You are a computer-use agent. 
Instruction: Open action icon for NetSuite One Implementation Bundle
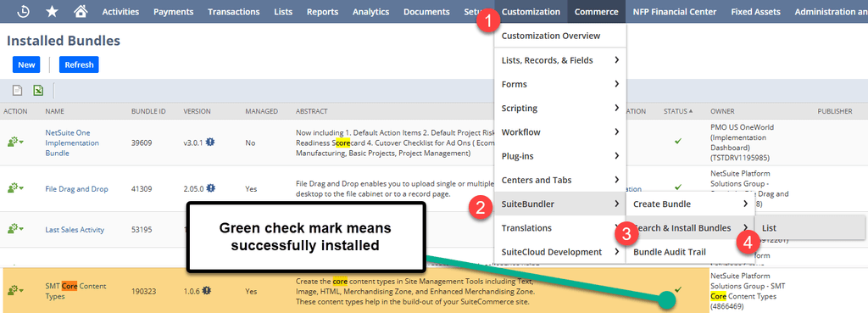point(15,143)
